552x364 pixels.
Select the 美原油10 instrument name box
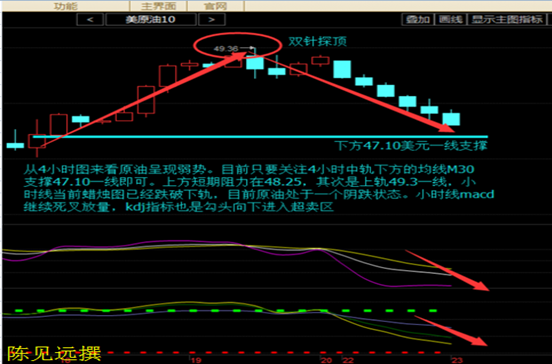pos(151,19)
